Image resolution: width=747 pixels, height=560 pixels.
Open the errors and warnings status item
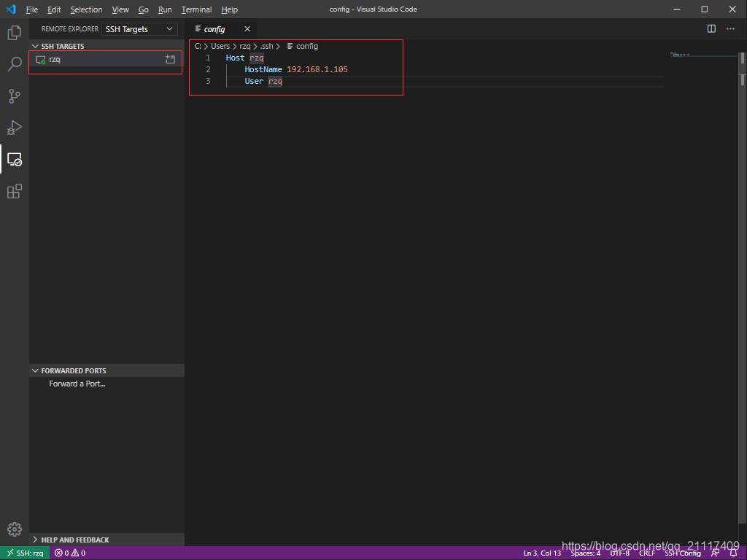pos(69,553)
